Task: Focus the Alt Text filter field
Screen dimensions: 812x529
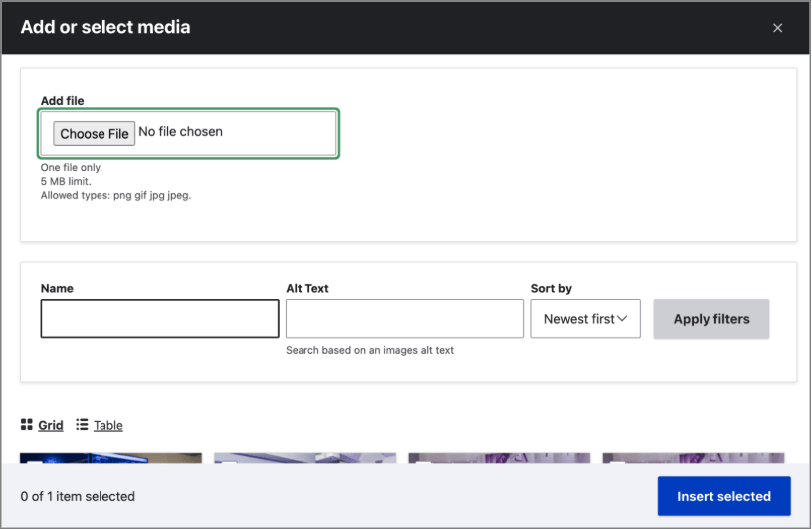Action: point(404,319)
